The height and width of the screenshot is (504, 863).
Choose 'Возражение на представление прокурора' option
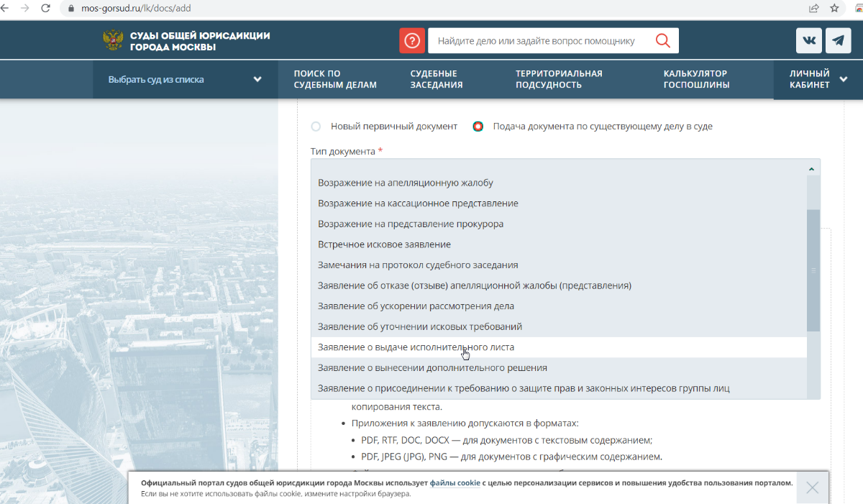[559, 224]
